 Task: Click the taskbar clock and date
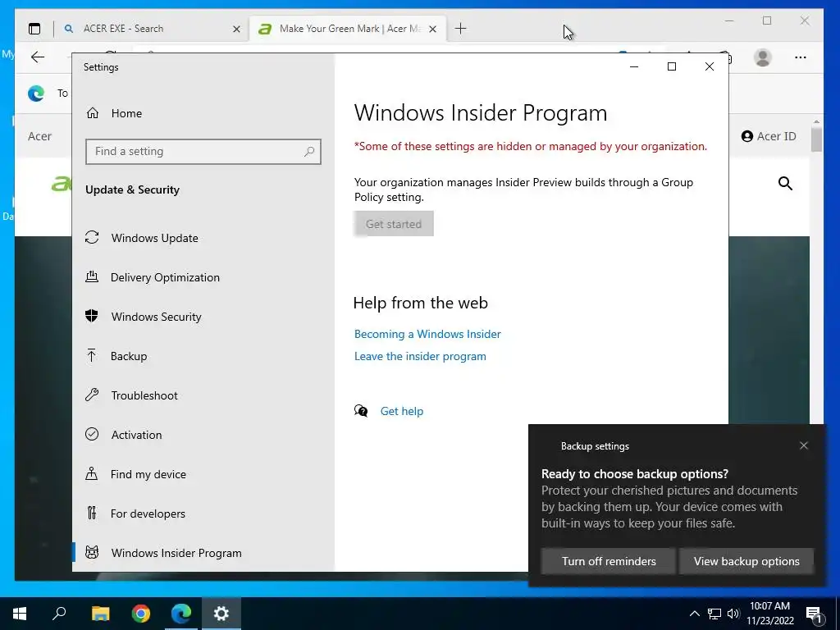(x=769, y=614)
